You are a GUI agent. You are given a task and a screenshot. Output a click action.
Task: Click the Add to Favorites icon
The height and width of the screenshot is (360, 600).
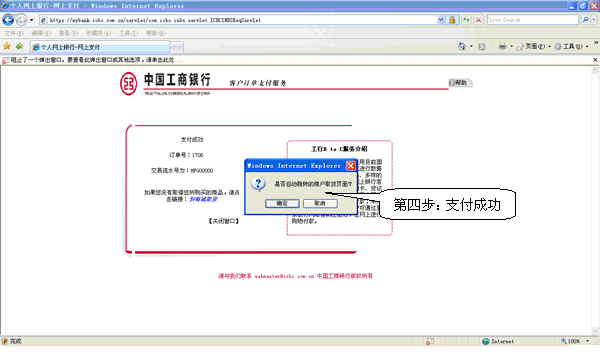19,46
